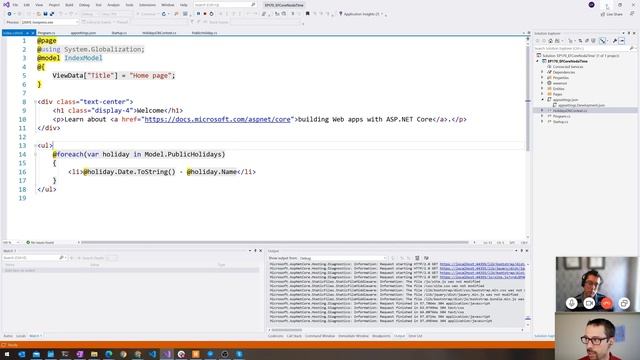Open the Extensions menu
This screenshot has height=360, width=640.
click(147, 5)
